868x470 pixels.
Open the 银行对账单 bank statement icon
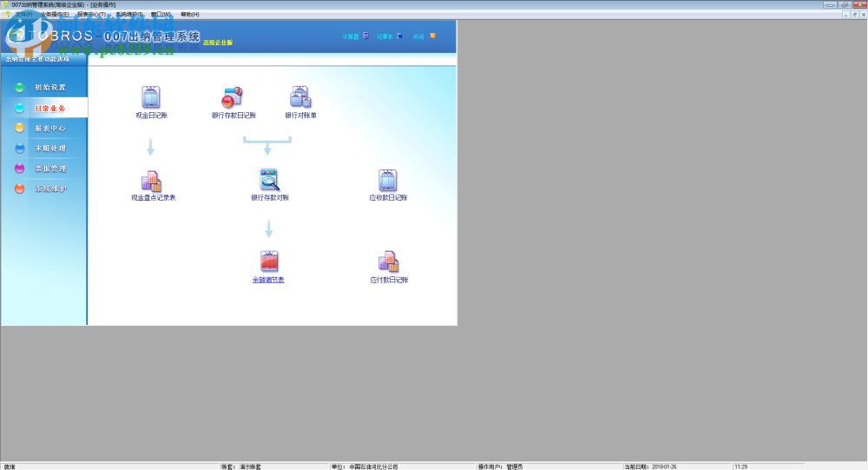[x=300, y=97]
